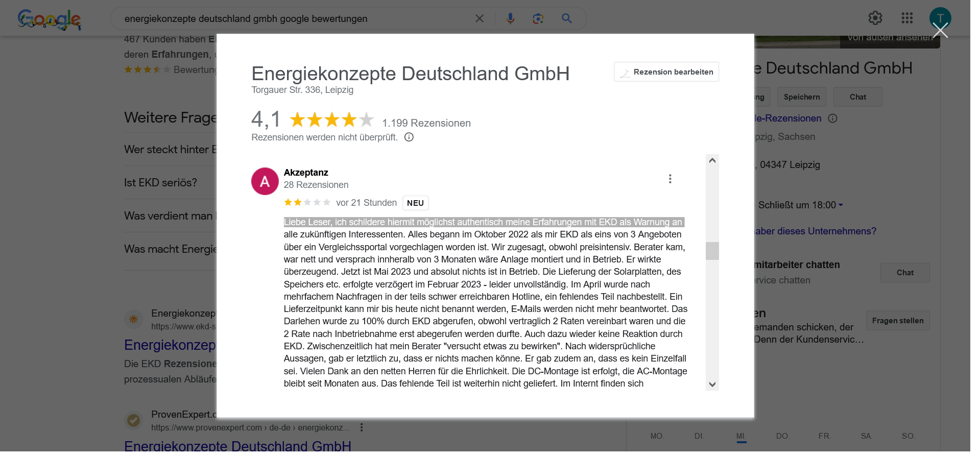Image resolution: width=980 pixels, height=456 pixels.
Task: Clear the search field with X icon
Action: click(480, 19)
